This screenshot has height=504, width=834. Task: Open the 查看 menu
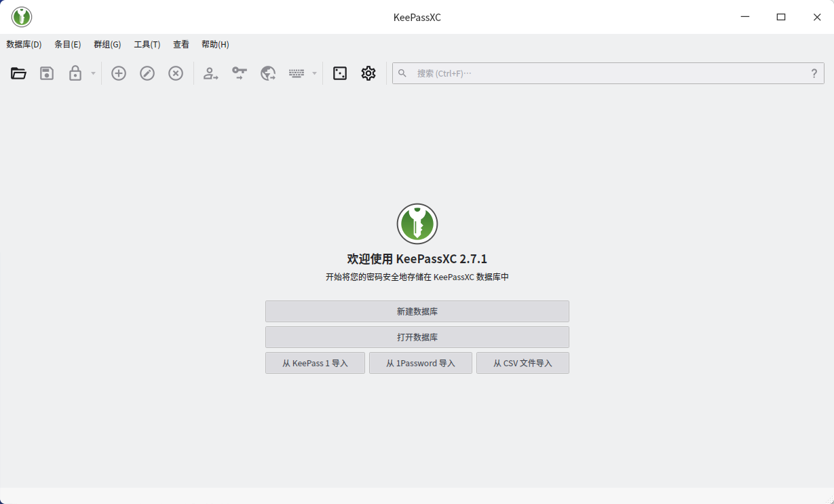tap(181, 45)
